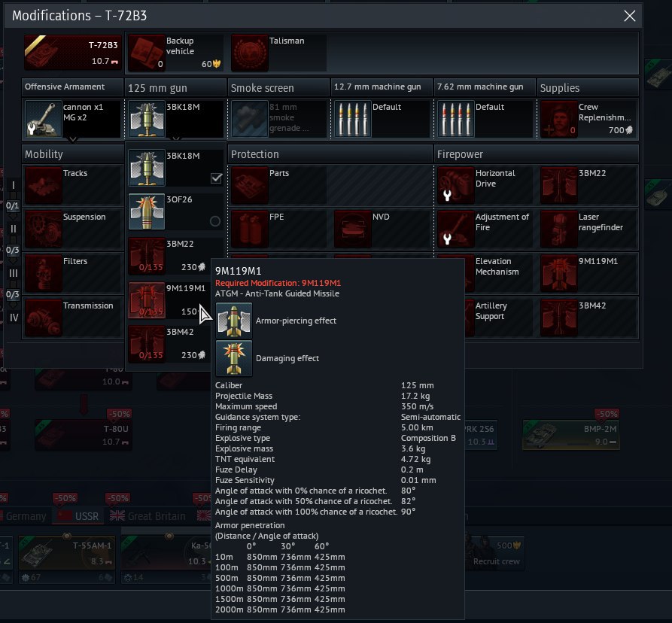Select the Tracks modification

[x=72, y=185]
